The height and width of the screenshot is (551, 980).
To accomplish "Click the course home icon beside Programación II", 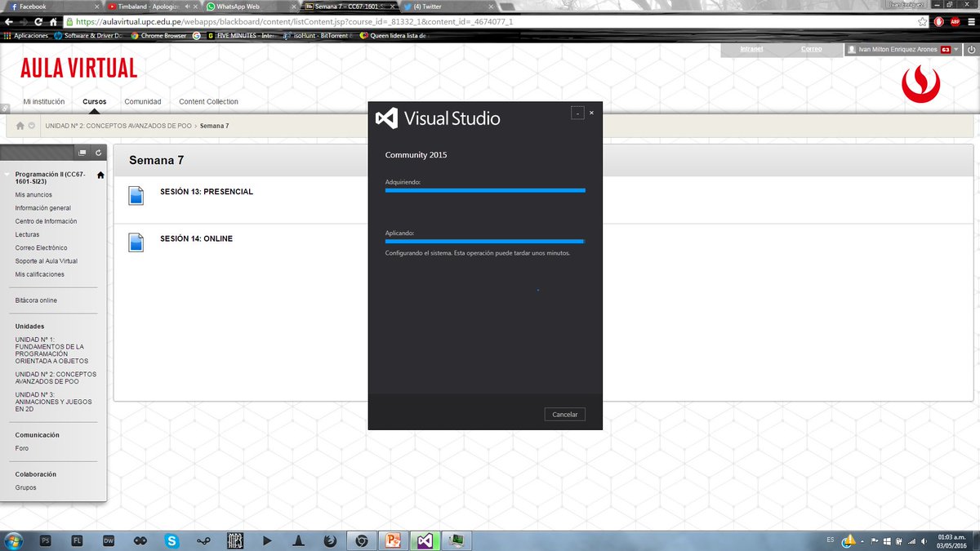I will click(100, 175).
